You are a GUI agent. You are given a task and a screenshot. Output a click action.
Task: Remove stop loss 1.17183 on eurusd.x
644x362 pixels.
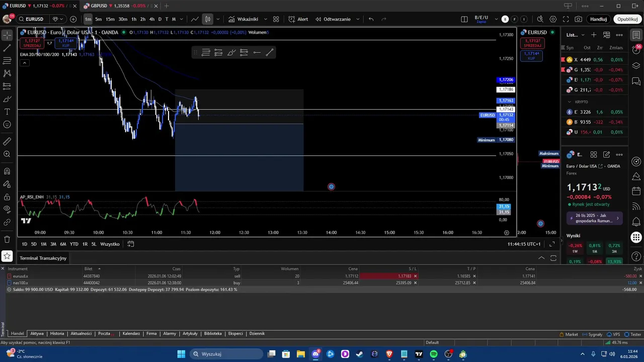(415, 276)
